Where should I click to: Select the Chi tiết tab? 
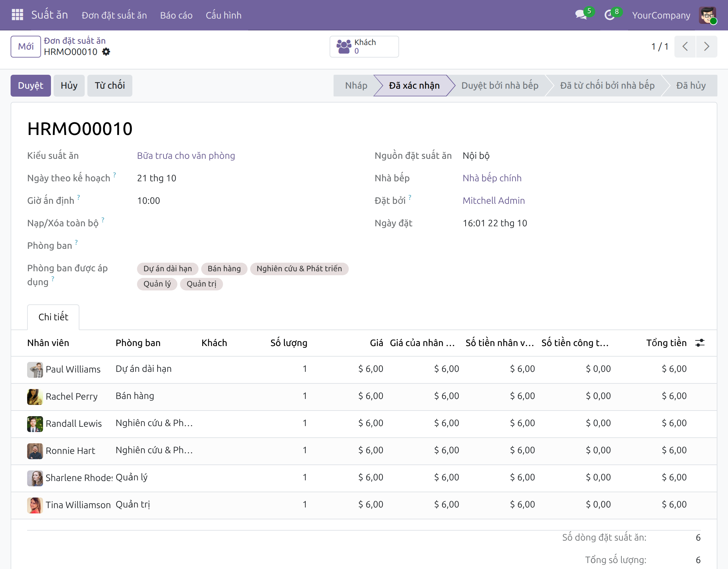pos(53,317)
